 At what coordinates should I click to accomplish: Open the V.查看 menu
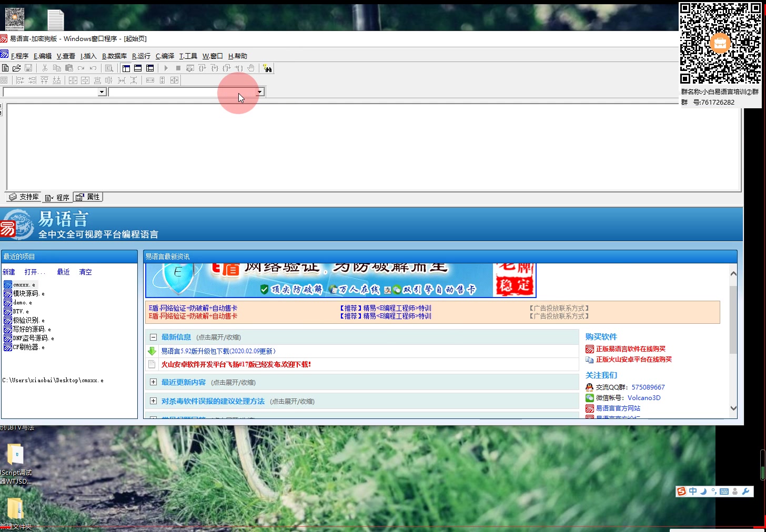tap(66, 56)
